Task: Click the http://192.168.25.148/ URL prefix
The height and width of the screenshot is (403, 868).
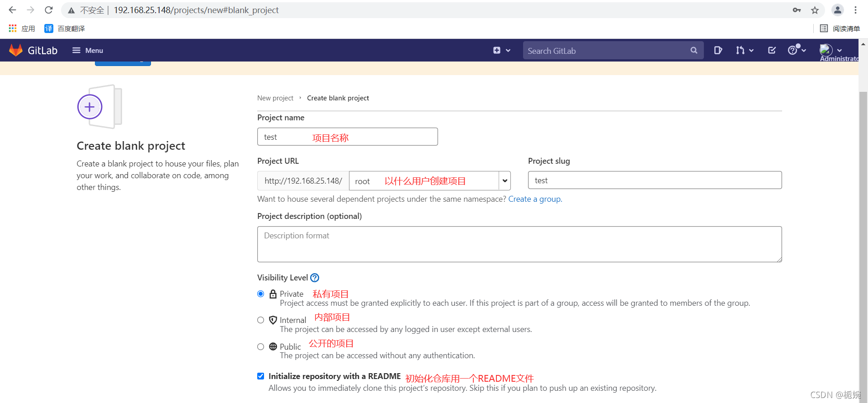Action: [x=303, y=180]
